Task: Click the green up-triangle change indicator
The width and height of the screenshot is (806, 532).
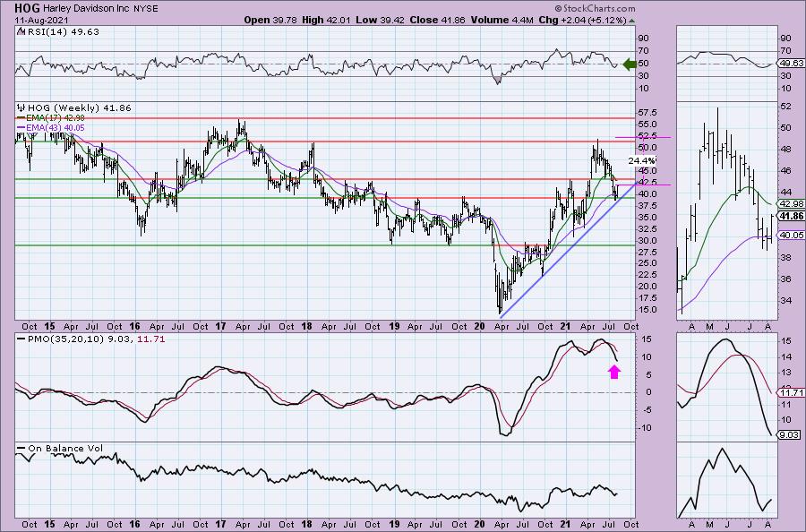Action: pos(631,21)
